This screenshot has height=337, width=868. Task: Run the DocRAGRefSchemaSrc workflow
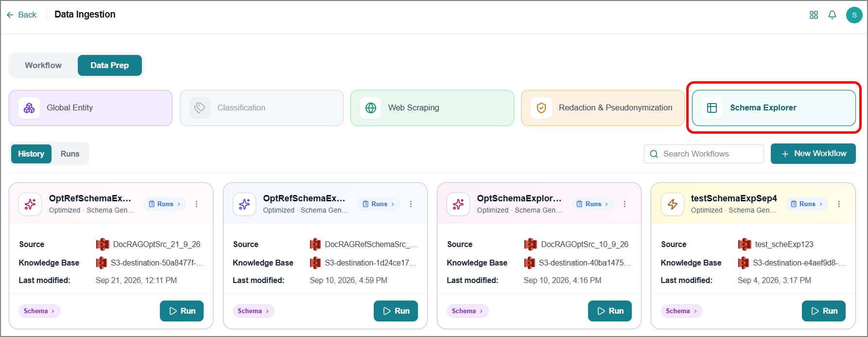[396, 311]
